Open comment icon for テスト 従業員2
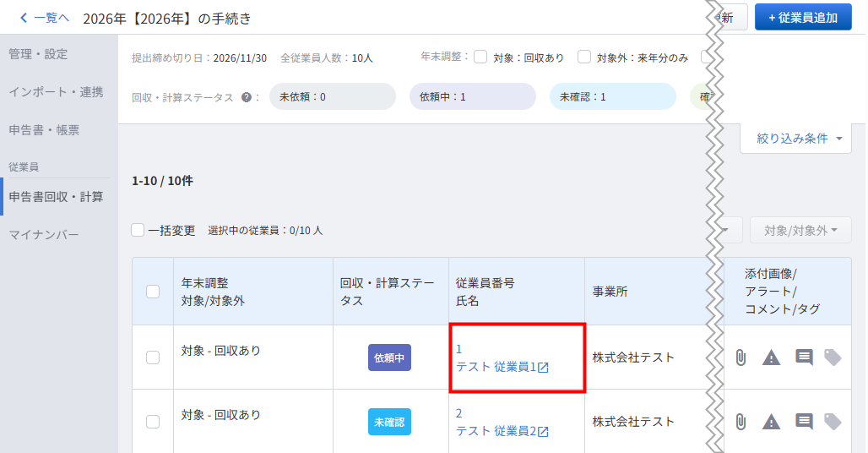This screenshot has width=868, height=453. 804,422
